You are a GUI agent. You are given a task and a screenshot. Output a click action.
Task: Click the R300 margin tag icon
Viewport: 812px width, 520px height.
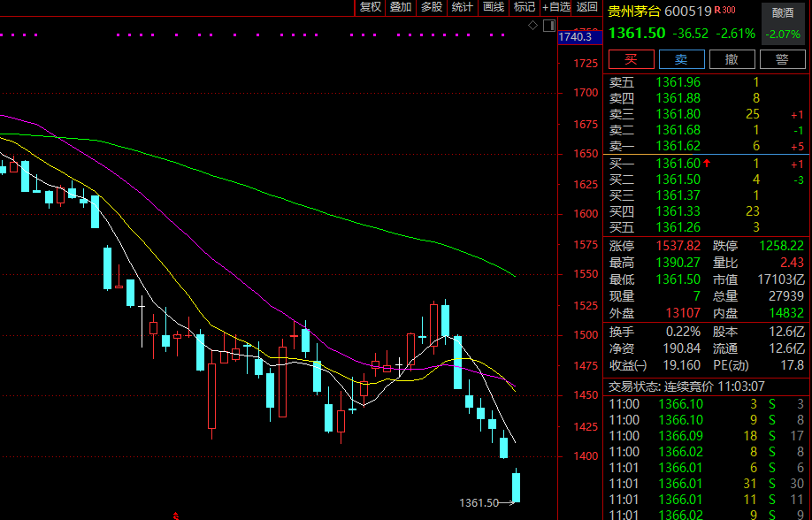(x=724, y=10)
